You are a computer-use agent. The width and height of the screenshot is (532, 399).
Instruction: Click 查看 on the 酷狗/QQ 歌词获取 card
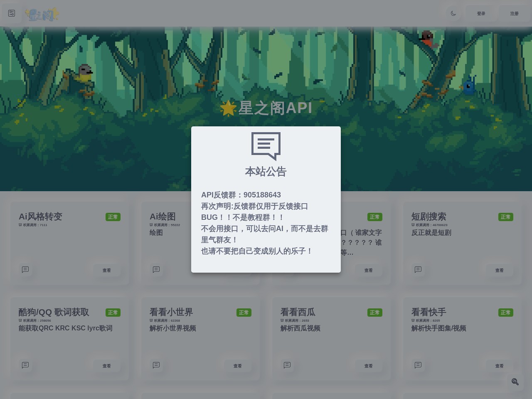tap(107, 366)
